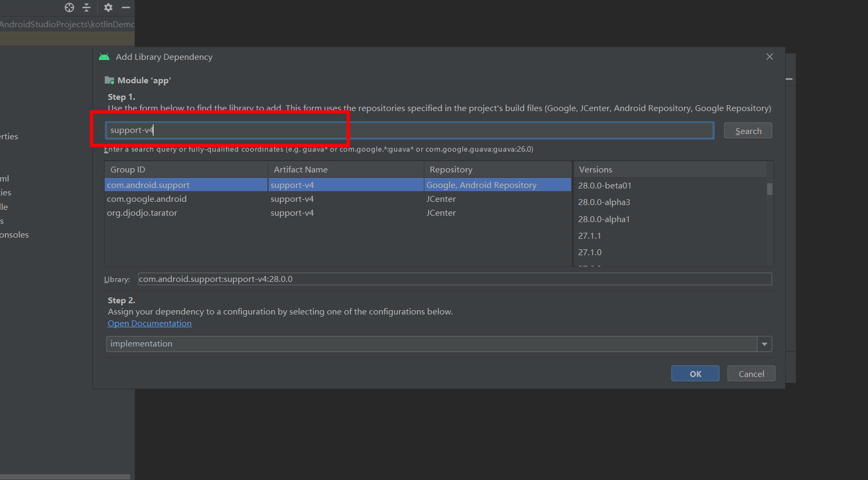Click the Android icon in dialog title

104,57
